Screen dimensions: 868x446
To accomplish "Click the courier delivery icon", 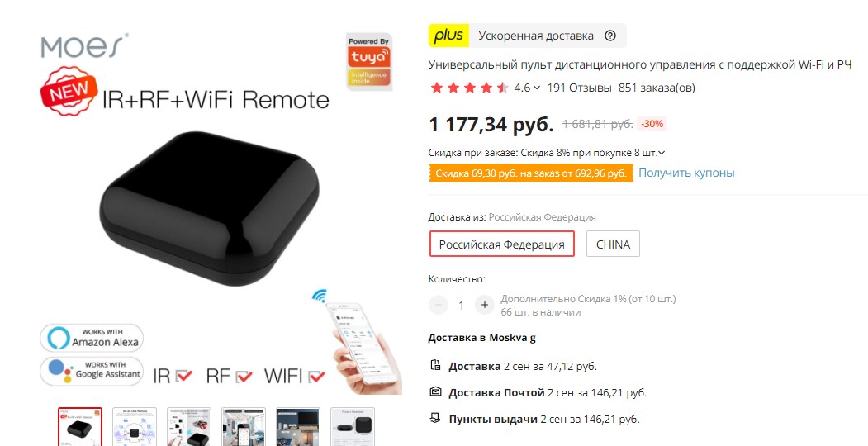I will tap(435, 365).
